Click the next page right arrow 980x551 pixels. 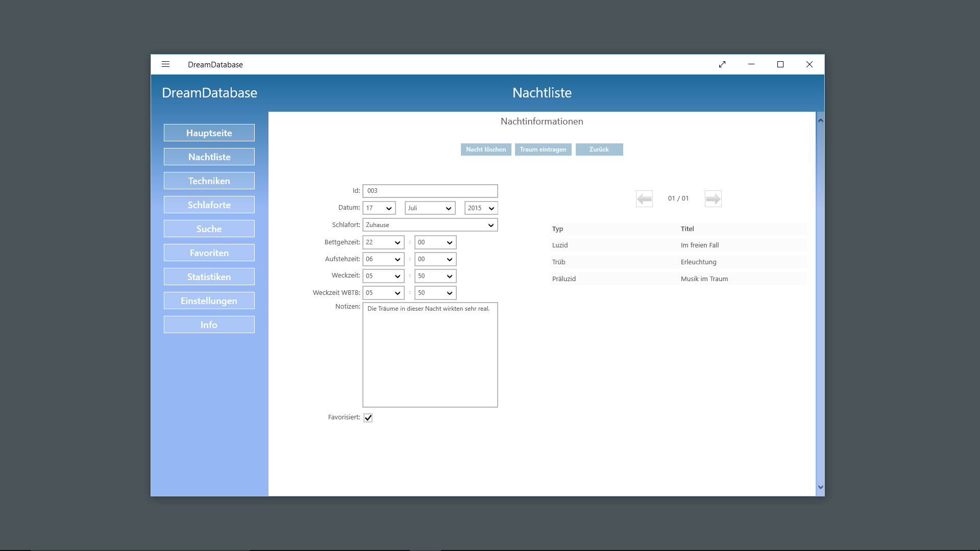coord(713,198)
